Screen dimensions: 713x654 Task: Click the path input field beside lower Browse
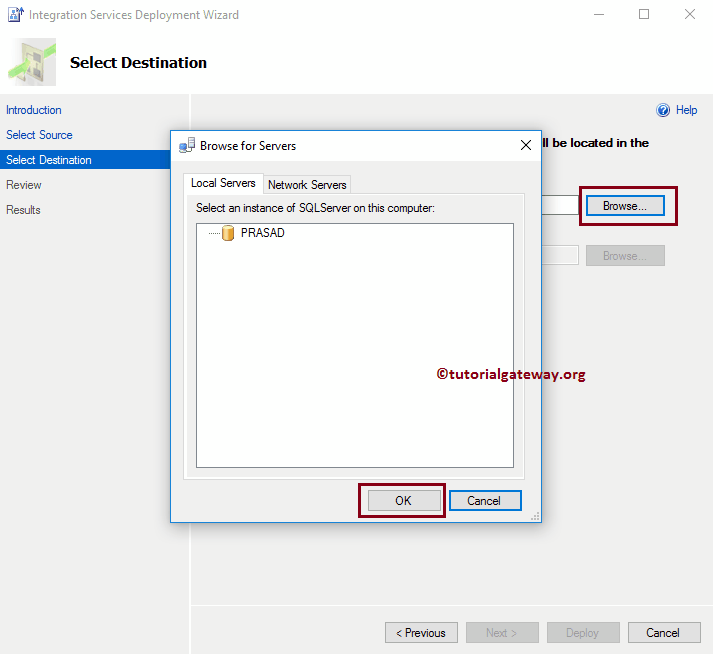[560, 255]
